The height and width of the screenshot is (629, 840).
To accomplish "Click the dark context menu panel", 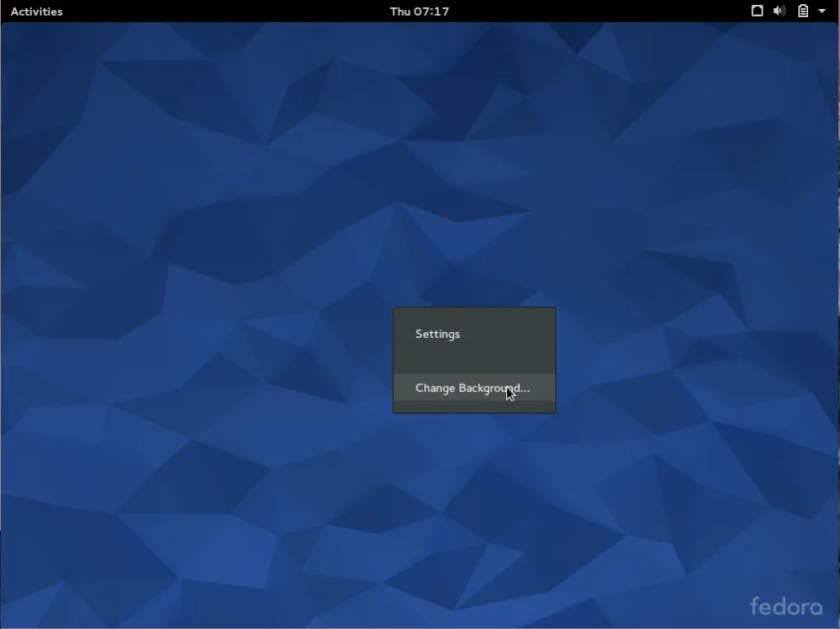I will [x=474, y=359].
